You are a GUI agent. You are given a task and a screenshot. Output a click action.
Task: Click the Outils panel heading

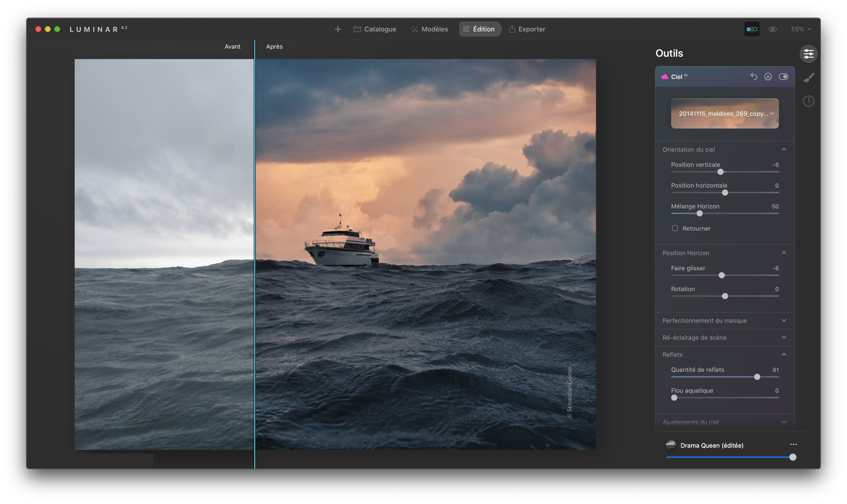tap(669, 53)
